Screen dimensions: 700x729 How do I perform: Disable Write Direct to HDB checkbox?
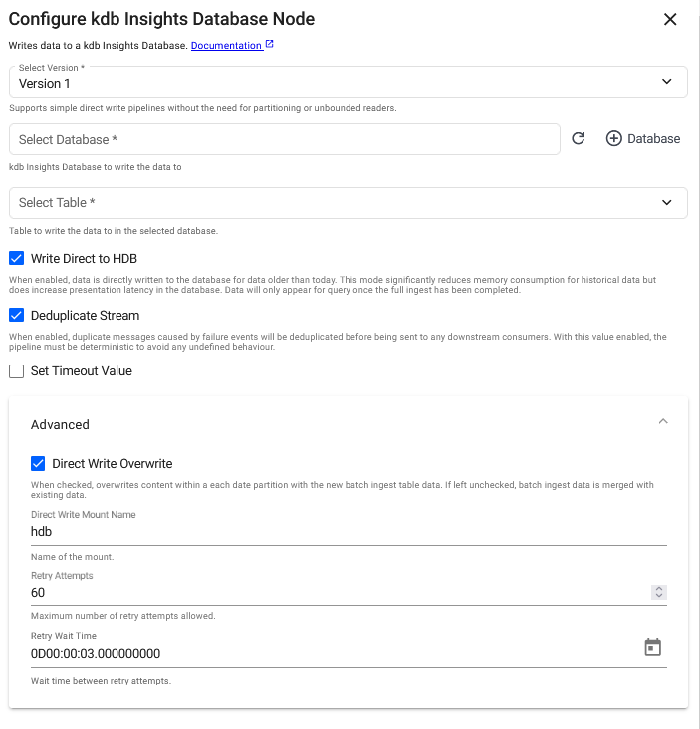click(x=16, y=258)
